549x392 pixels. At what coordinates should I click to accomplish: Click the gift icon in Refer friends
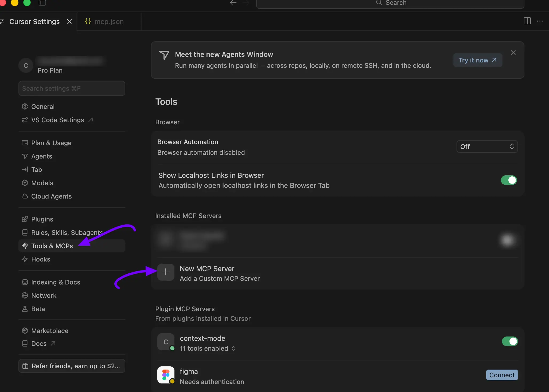[25, 366]
